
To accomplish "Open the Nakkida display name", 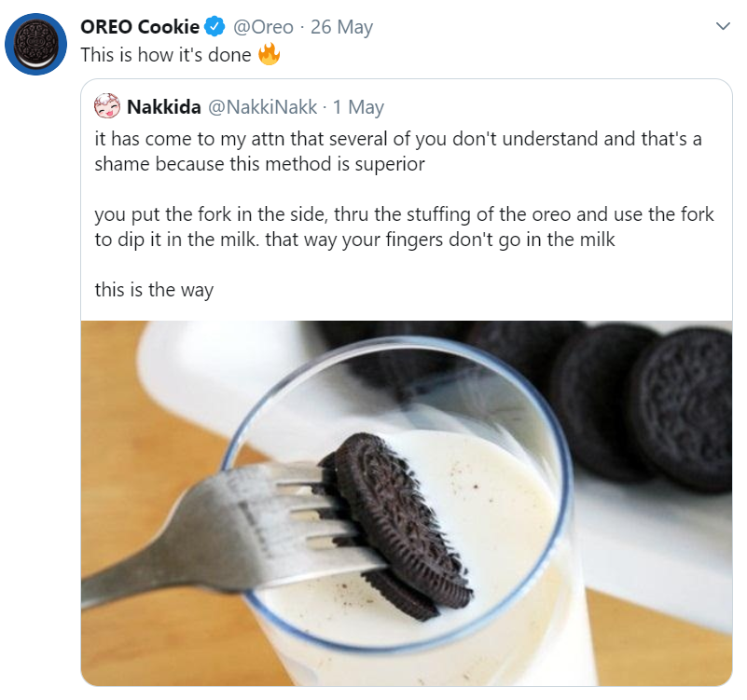I will (164, 106).
